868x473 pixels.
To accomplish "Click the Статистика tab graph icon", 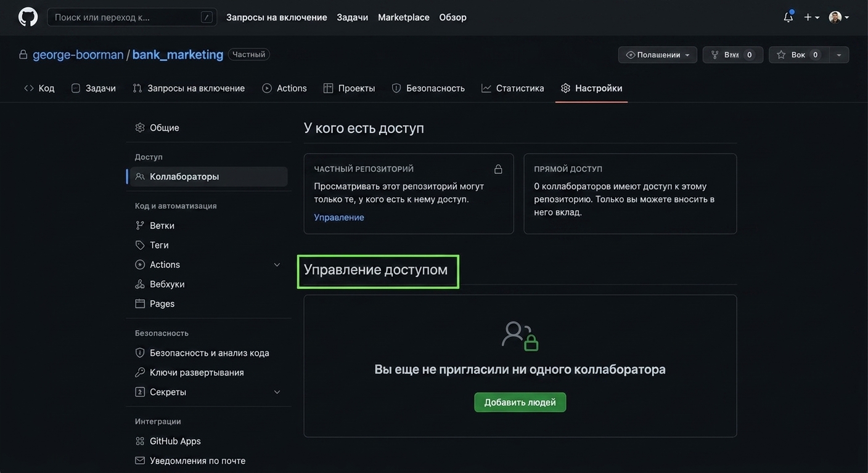I will (486, 88).
